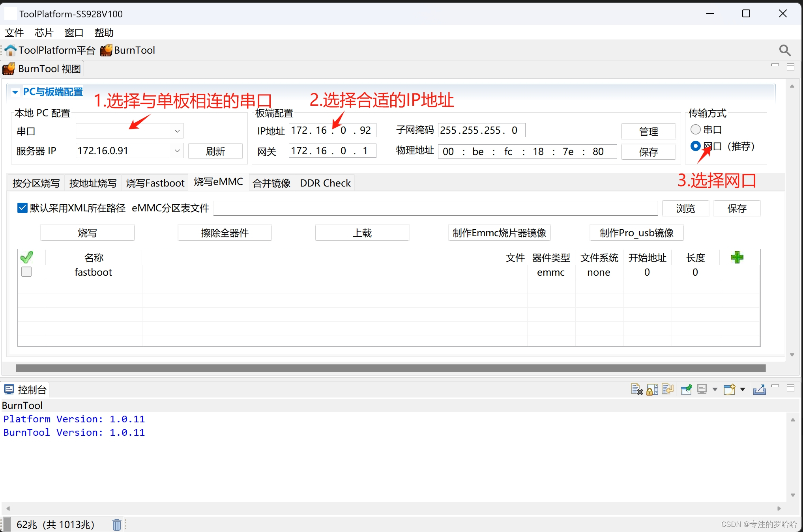Open the 帮助 menu

104,33
